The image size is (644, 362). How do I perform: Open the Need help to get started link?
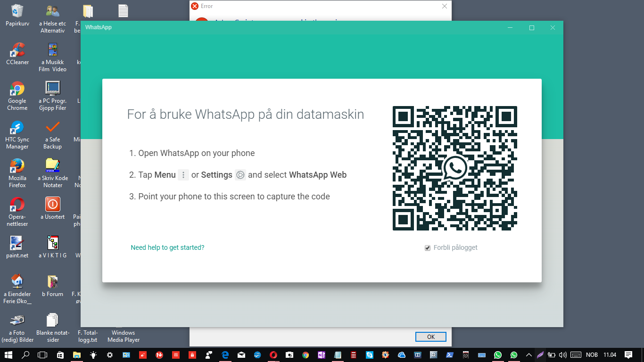pos(167,247)
